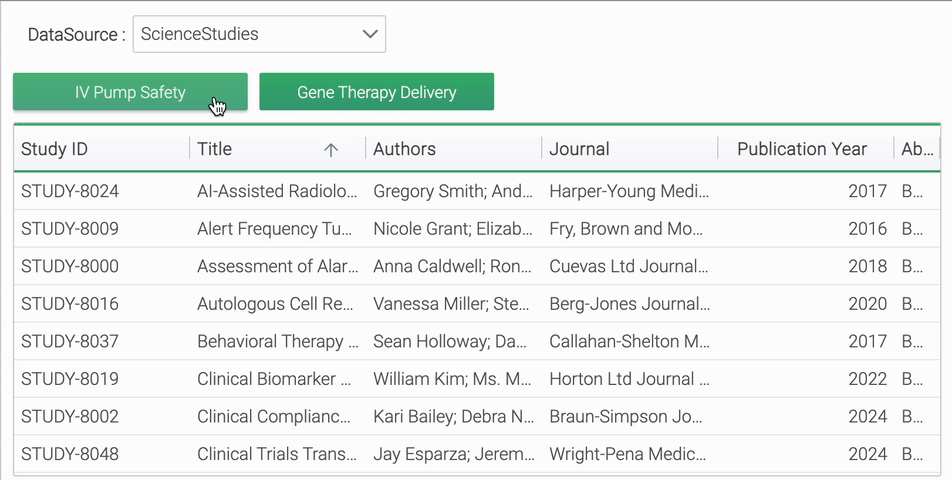Screen dimensions: 952x480
Task: Open the DataSource dropdown chevron
Action: [x=370, y=34]
